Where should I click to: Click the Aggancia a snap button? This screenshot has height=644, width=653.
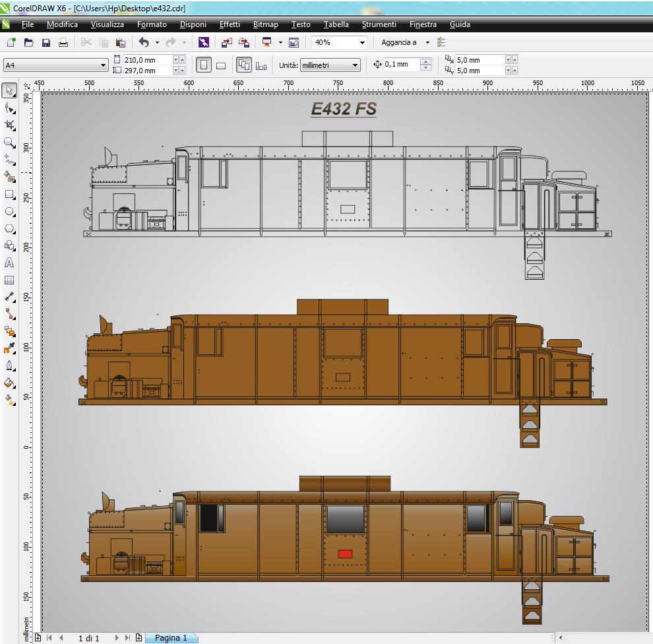(x=399, y=42)
